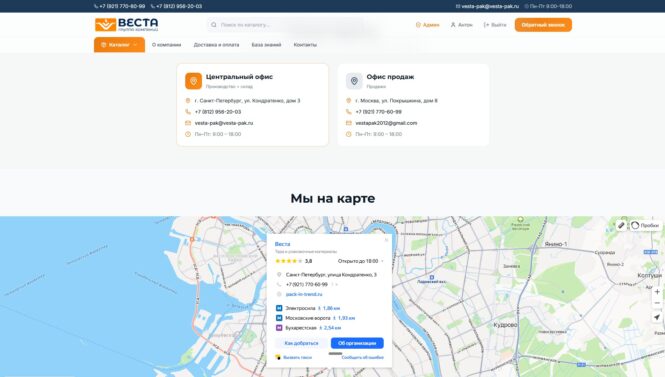The image size is (665, 377).
Task: Click the Янино-1 label on the map
Action: 556,244
